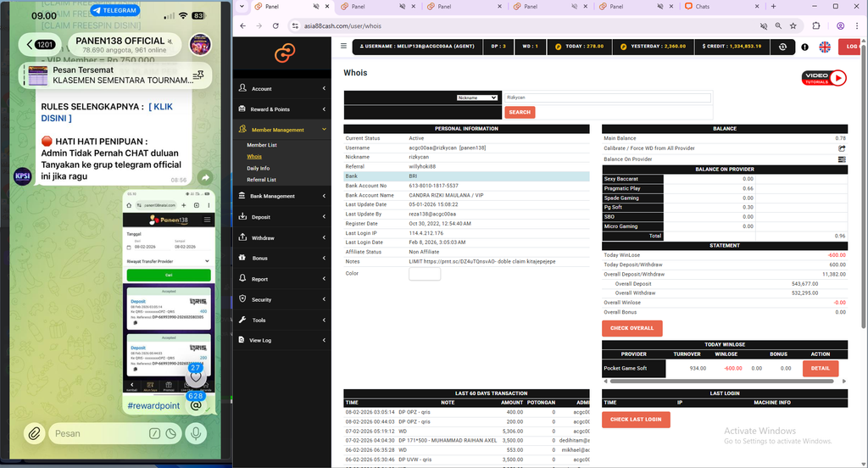
Task: Expand the Report sidebar menu
Action: (281, 279)
